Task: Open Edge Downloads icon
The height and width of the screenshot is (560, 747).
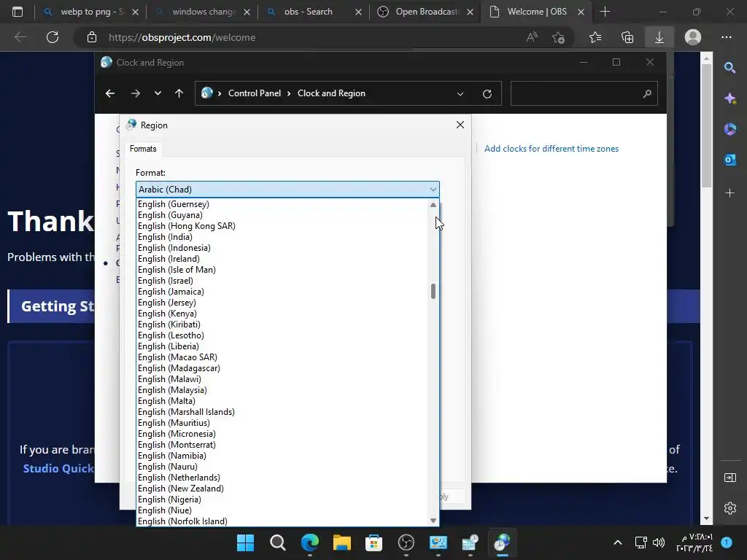Action: pyautogui.click(x=659, y=37)
